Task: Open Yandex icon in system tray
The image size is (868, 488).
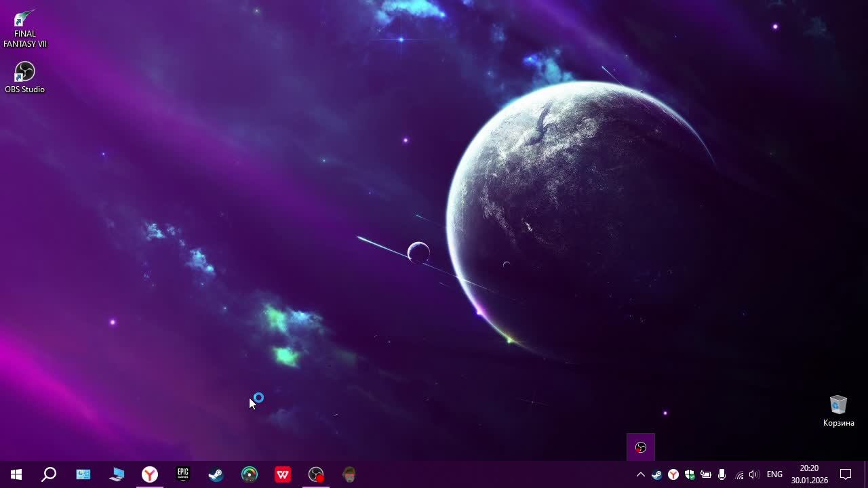Action: (x=673, y=474)
